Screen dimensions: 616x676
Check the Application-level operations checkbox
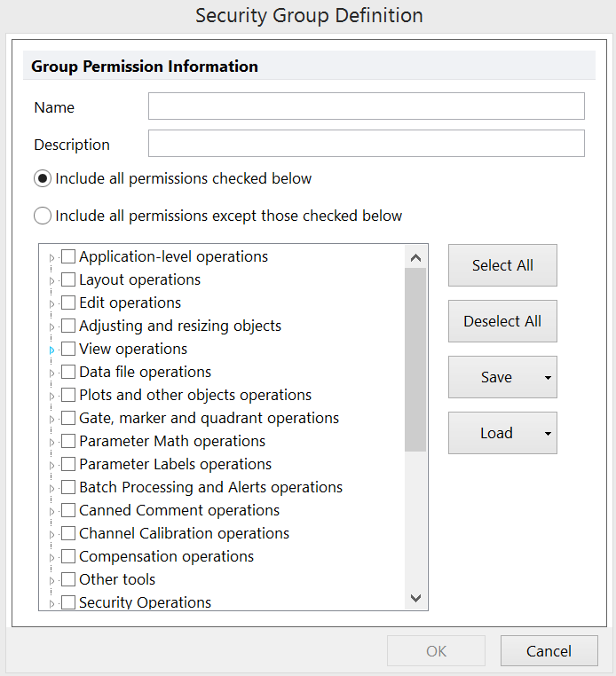[x=68, y=257]
